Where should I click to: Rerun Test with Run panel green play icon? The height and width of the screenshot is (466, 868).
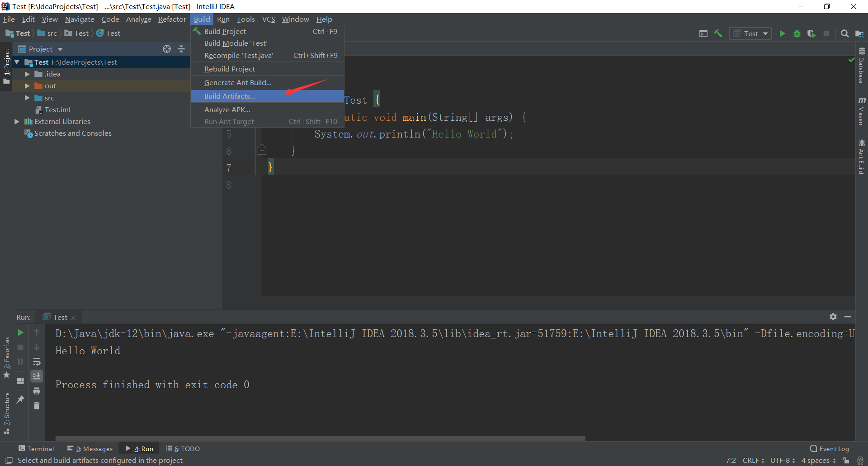click(x=20, y=333)
